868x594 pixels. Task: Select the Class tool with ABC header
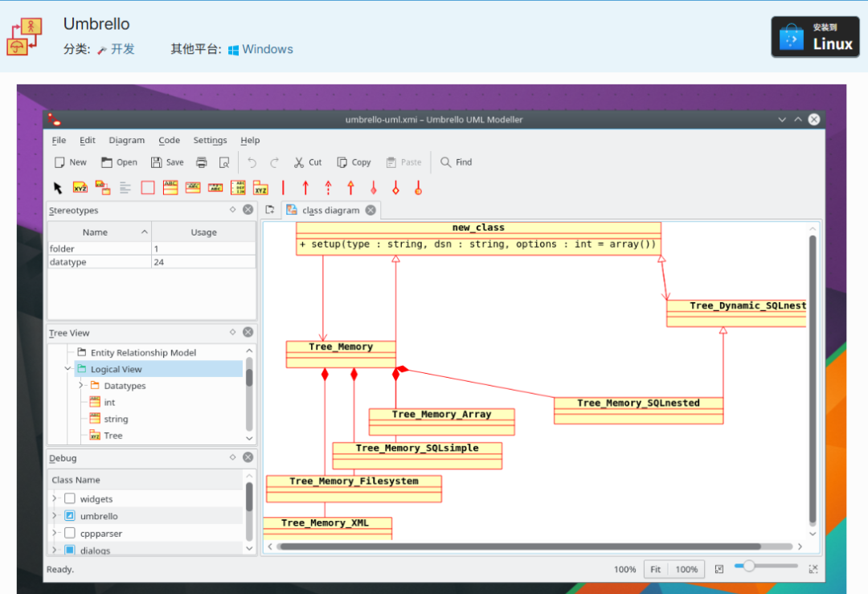[x=170, y=188]
